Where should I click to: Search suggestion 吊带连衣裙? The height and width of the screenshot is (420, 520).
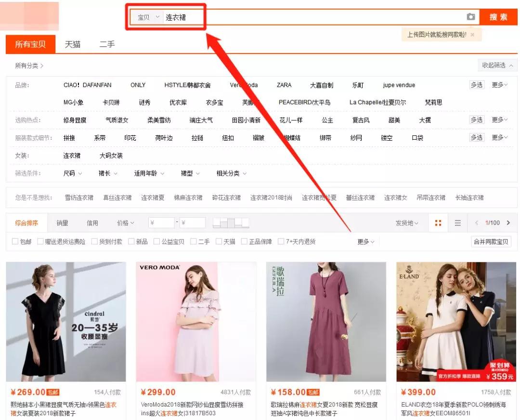(431, 198)
